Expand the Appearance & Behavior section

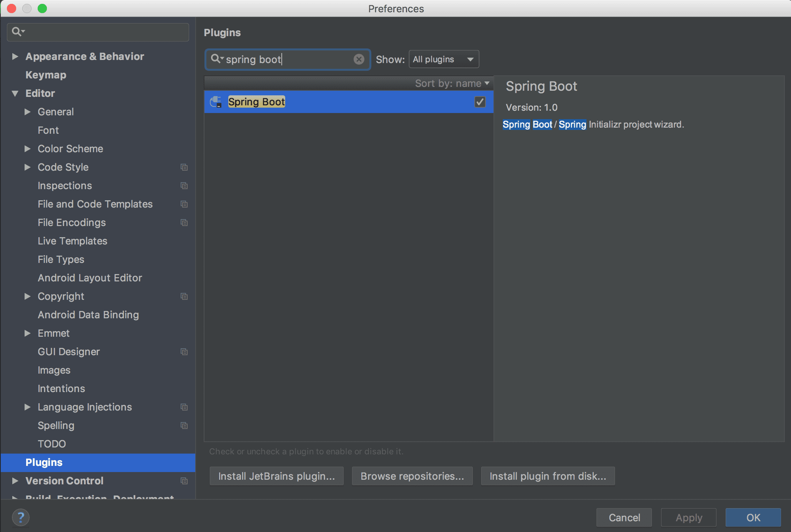point(15,56)
